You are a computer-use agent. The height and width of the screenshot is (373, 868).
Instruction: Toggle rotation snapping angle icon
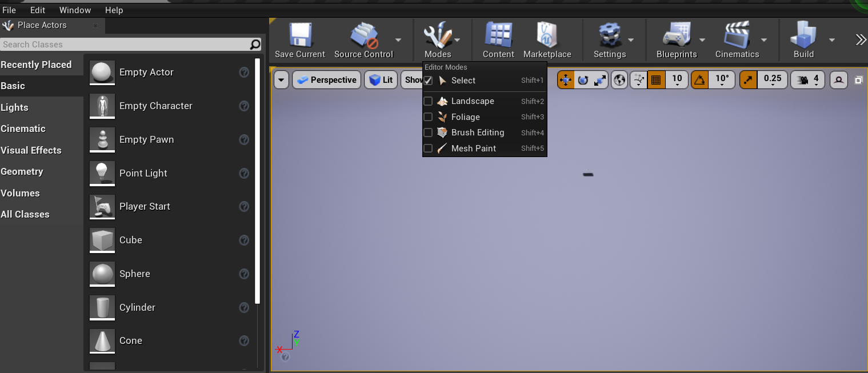click(699, 80)
